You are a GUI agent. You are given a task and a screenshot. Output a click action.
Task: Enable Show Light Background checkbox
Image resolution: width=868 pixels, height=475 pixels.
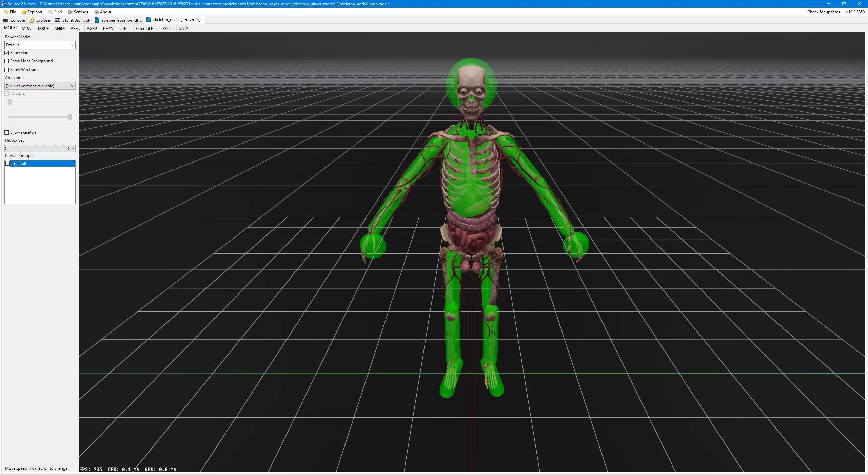[x=7, y=61]
